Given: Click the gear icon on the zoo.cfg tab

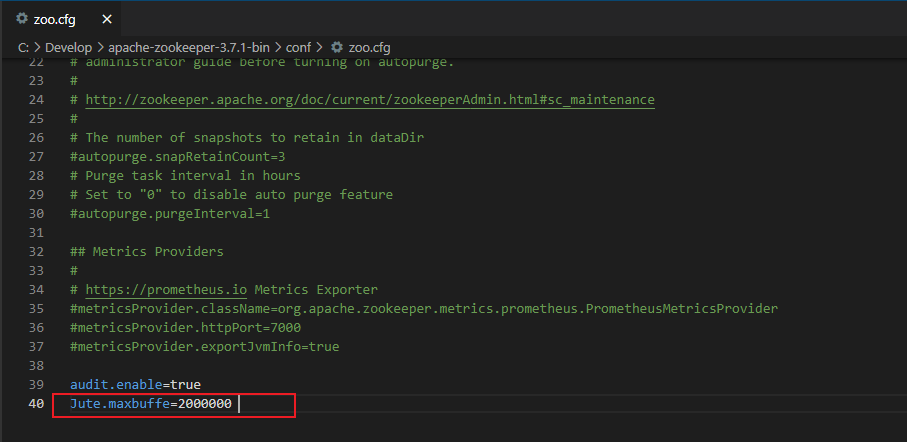Looking at the screenshot, I should (x=22, y=19).
